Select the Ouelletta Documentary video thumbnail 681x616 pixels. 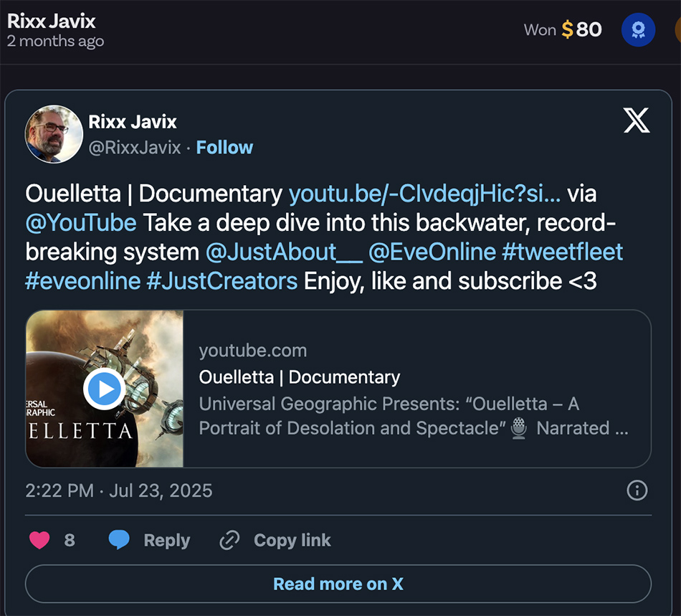click(105, 389)
